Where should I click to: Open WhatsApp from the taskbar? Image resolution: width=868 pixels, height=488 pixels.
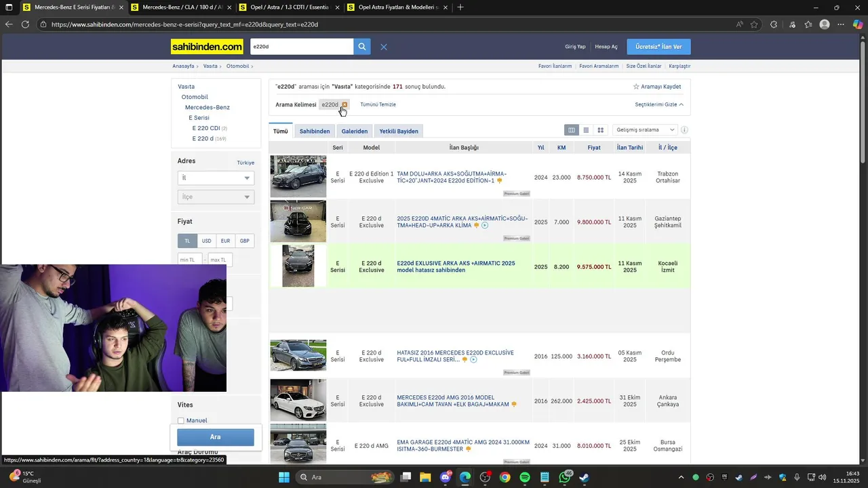pos(565,477)
